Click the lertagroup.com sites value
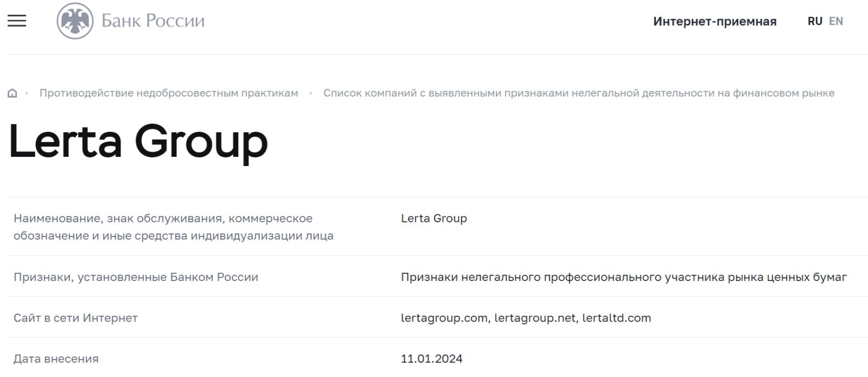The width and height of the screenshot is (868, 377). coord(526,318)
